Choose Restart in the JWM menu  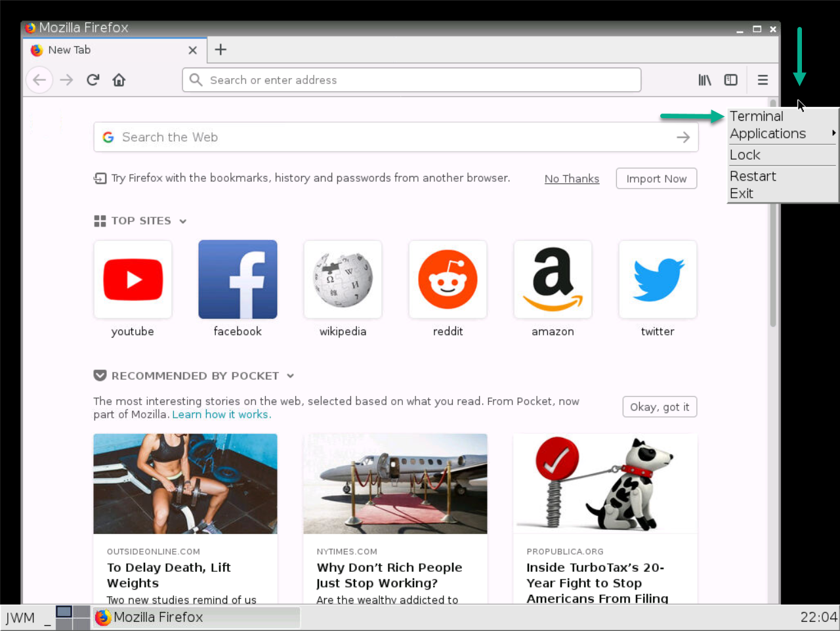[x=783, y=176]
